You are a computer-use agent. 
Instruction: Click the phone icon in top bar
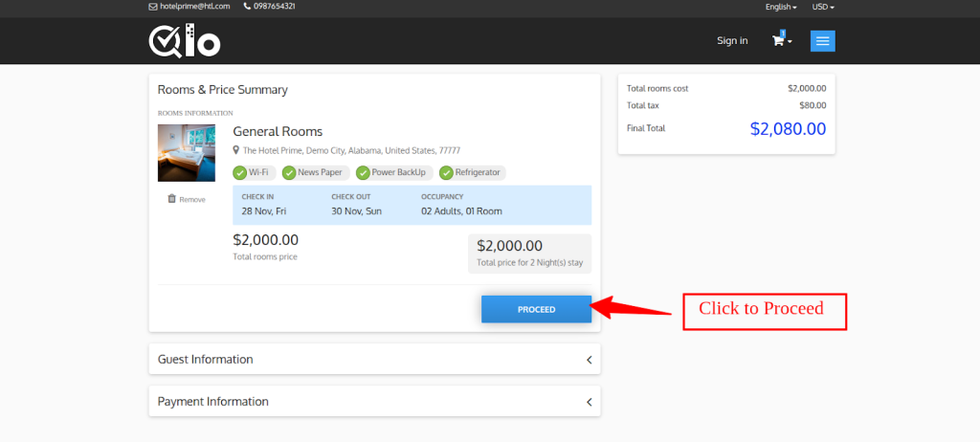247,7
